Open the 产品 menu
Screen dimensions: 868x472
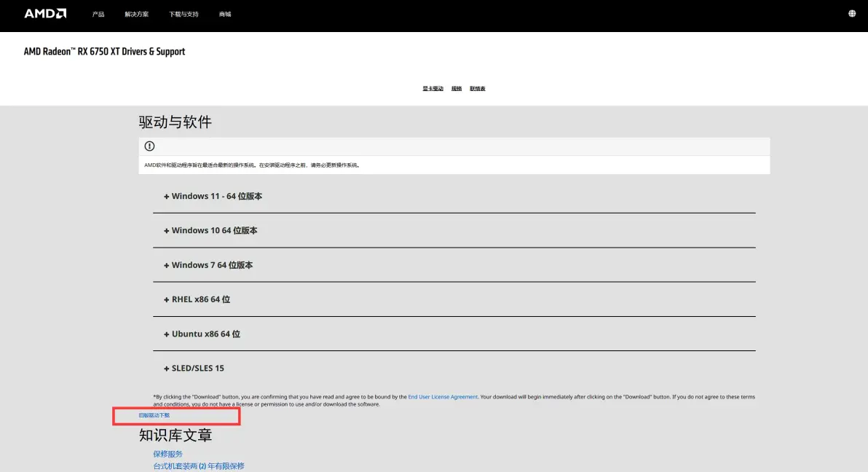[x=98, y=15]
